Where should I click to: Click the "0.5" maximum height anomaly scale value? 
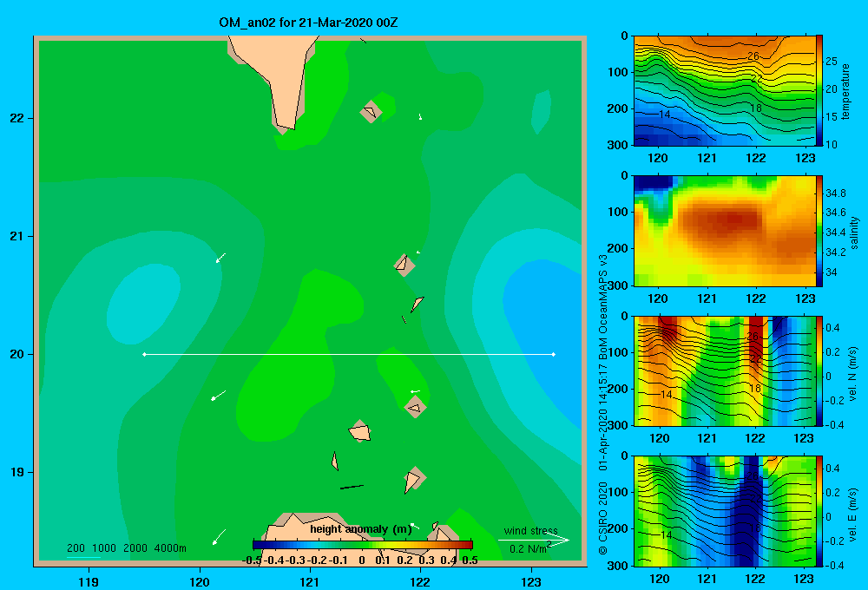pyautogui.click(x=470, y=560)
